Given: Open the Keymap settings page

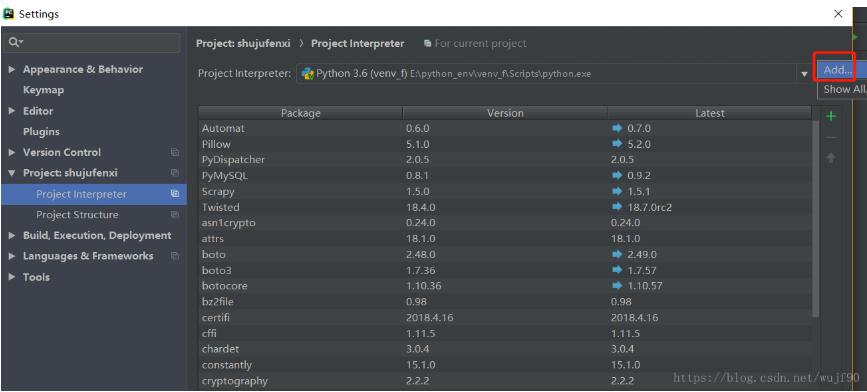Looking at the screenshot, I should tap(43, 90).
